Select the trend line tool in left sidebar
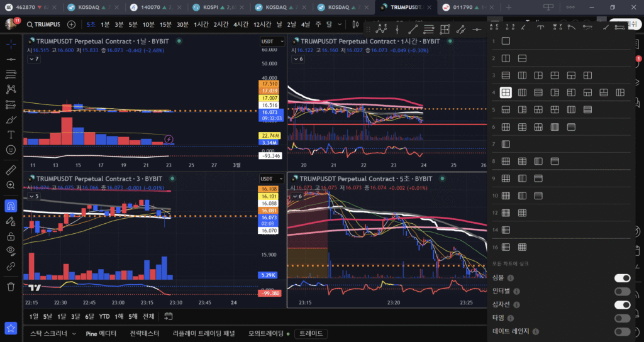 click(11, 59)
